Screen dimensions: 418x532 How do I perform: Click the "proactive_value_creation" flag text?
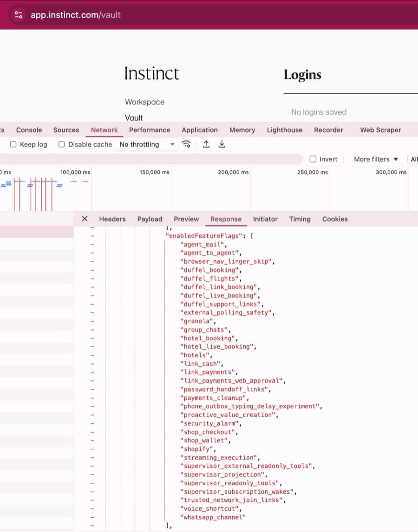tap(228, 415)
